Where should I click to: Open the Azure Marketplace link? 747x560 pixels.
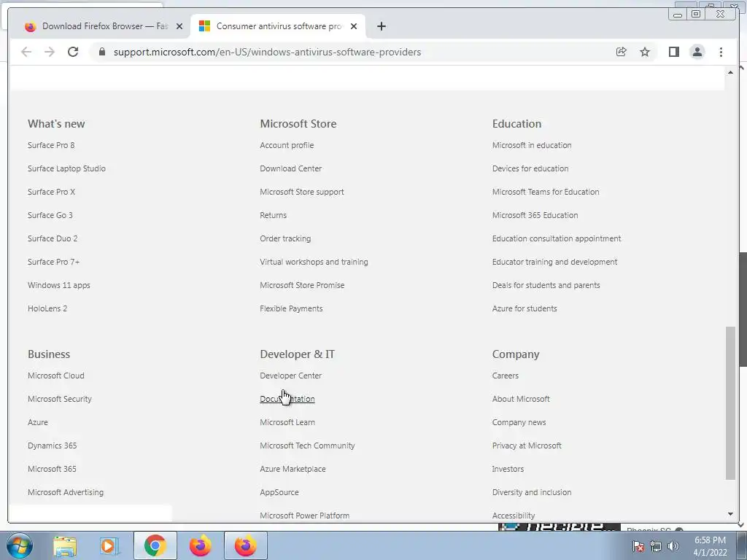point(293,469)
